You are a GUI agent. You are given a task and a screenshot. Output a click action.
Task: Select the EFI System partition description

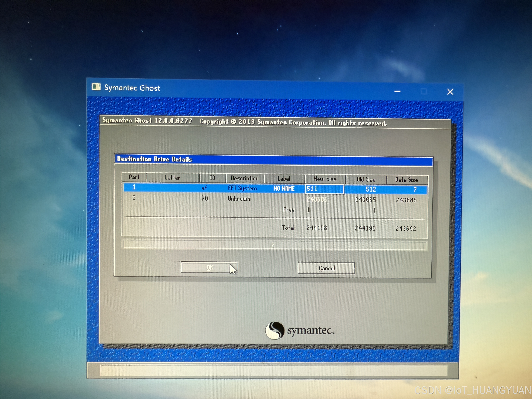[242, 188]
